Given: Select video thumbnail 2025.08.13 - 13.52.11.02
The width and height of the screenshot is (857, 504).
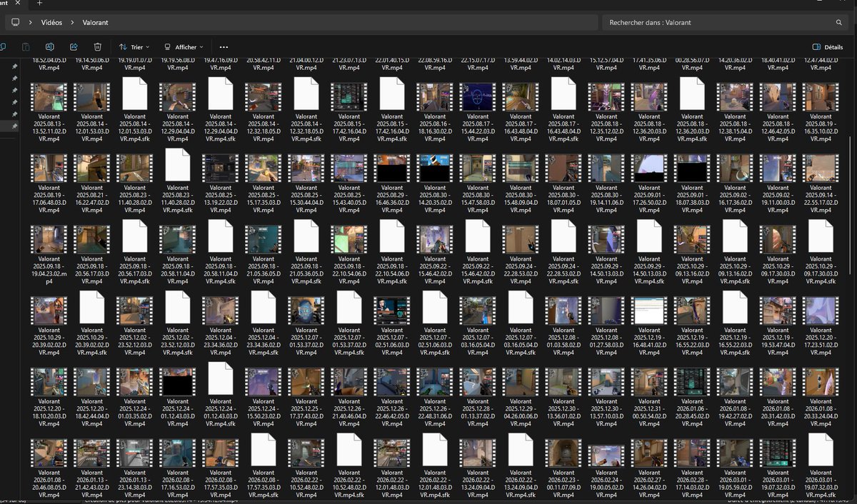Looking at the screenshot, I should [x=49, y=96].
